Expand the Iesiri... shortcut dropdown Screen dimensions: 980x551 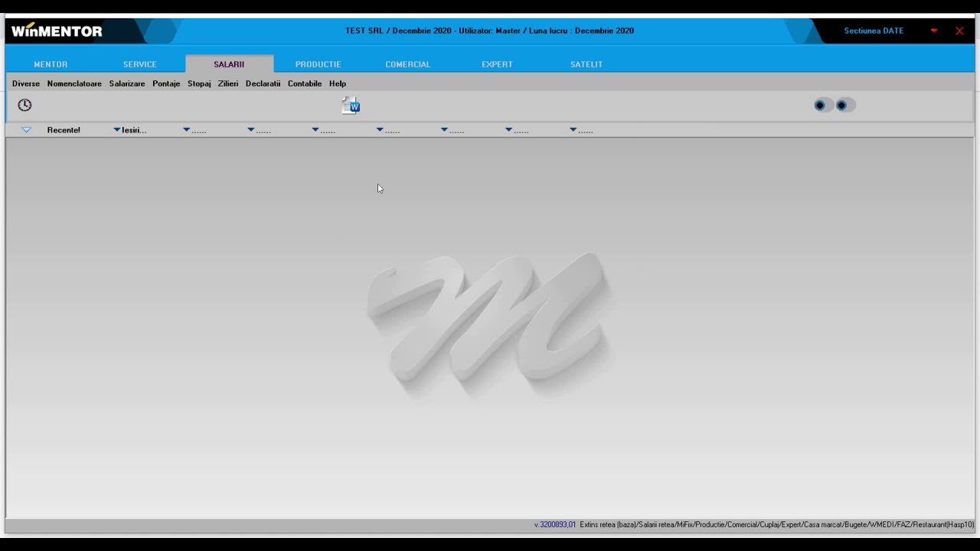[x=130, y=130]
